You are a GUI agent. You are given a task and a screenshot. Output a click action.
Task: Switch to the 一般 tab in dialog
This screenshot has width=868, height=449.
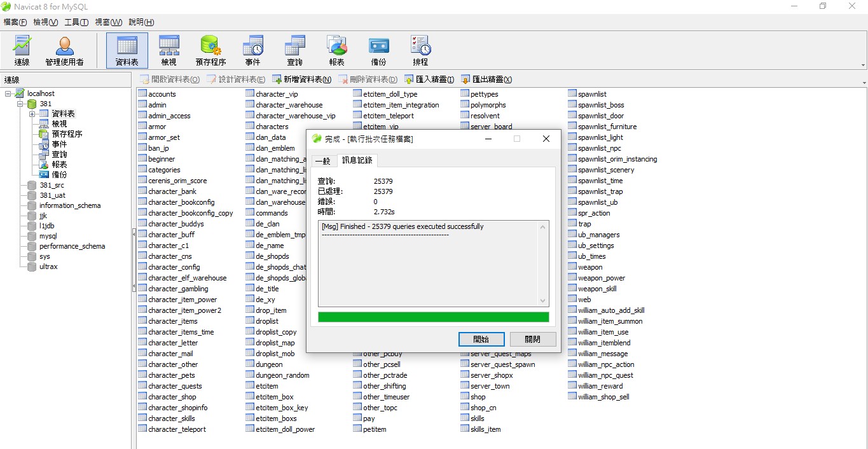(322, 161)
